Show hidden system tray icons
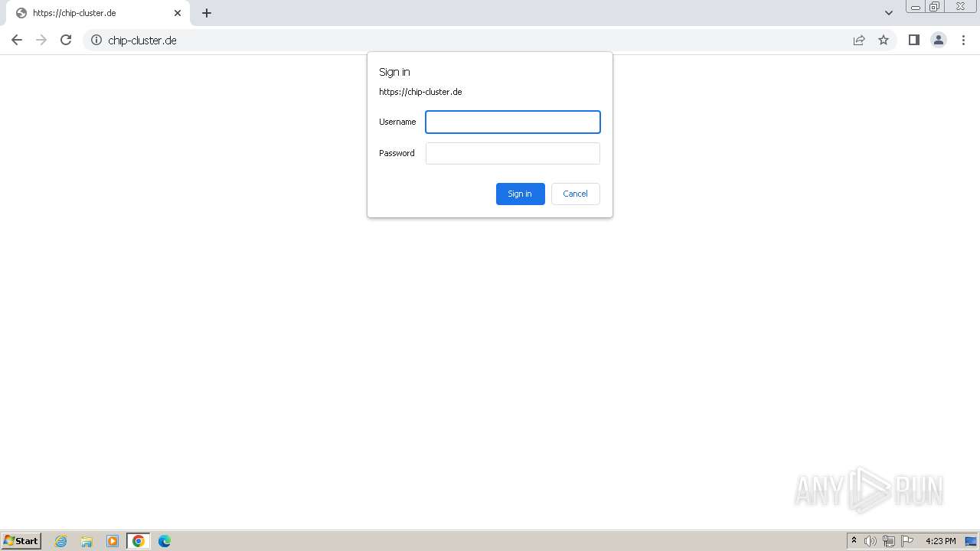980x551 pixels. coord(854,541)
